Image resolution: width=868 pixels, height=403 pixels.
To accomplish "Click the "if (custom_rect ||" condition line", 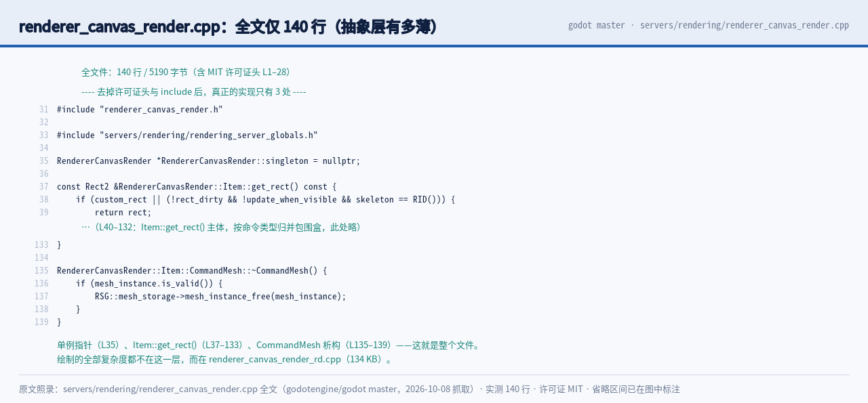I will [x=266, y=200].
